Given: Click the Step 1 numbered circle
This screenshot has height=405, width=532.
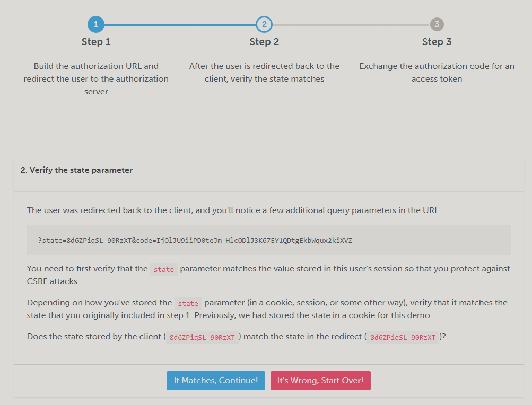Looking at the screenshot, I should [96, 24].
